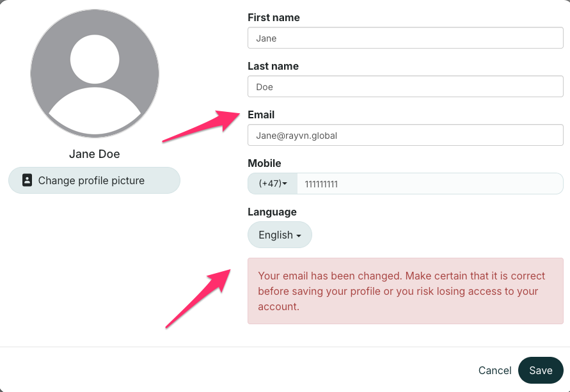Click the Jane Doe name under the avatar
The width and height of the screenshot is (570, 392).
click(x=95, y=154)
